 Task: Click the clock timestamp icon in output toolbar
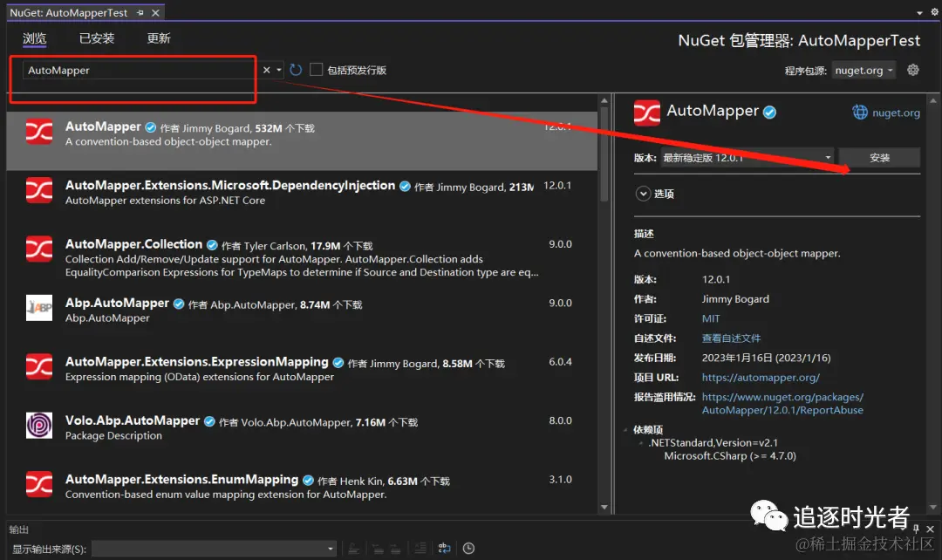[468, 548]
